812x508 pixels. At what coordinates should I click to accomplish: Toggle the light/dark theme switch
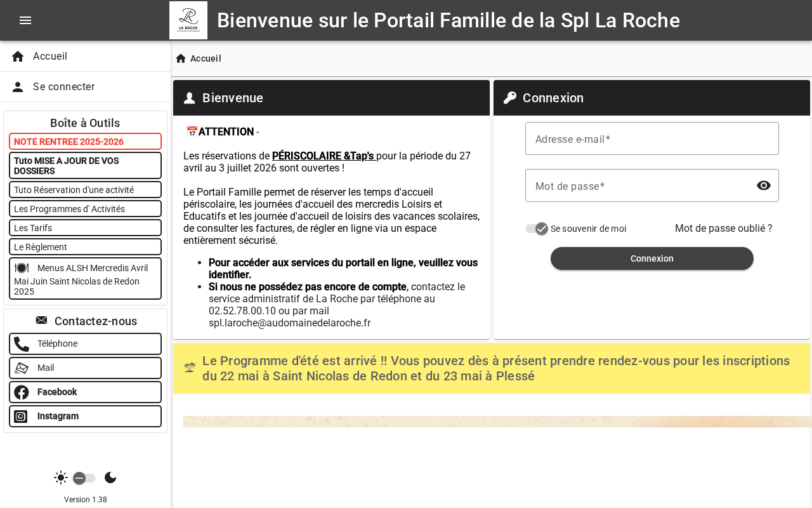(x=84, y=478)
